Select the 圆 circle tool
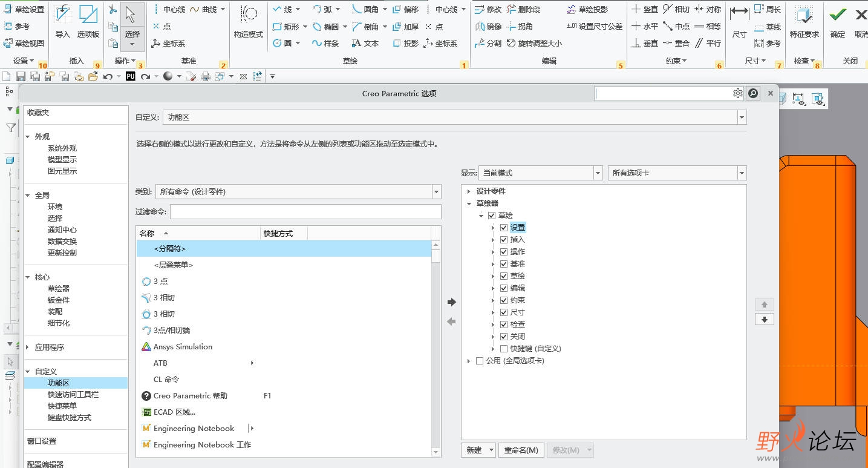The width and height of the screenshot is (868, 468). [x=283, y=43]
